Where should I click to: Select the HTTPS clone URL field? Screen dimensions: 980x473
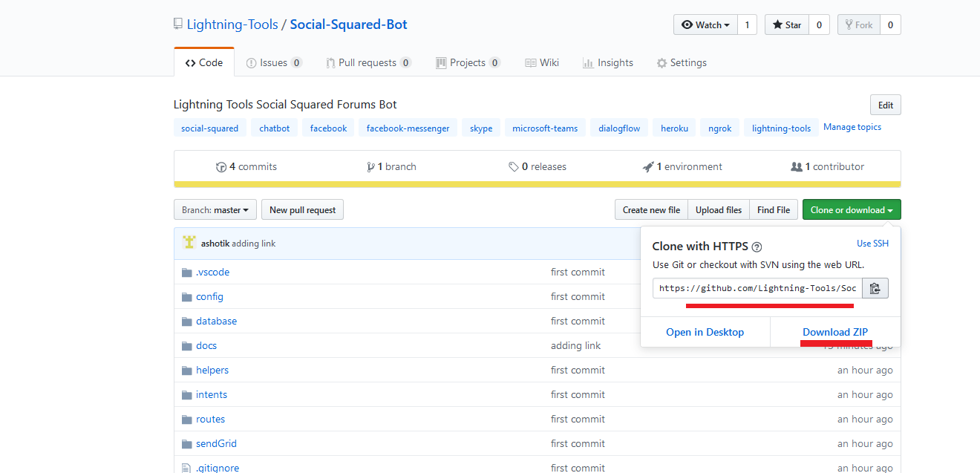pyautogui.click(x=757, y=288)
